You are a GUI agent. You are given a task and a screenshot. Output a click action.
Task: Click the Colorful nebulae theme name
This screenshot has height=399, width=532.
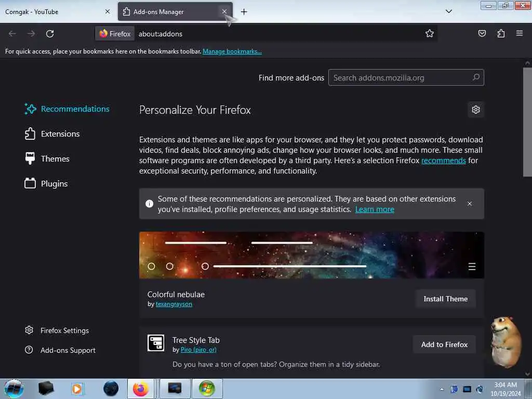click(x=176, y=294)
